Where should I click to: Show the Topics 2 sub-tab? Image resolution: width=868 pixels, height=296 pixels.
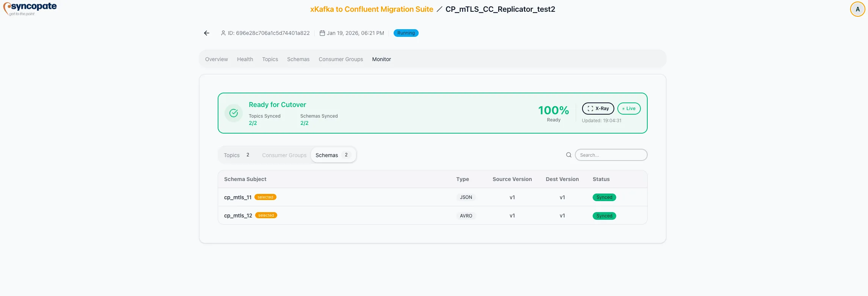(x=237, y=155)
